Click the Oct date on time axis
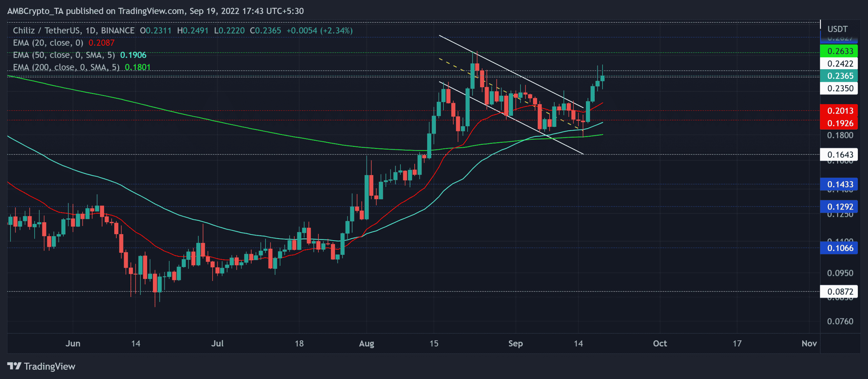 [x=660, y=343]
